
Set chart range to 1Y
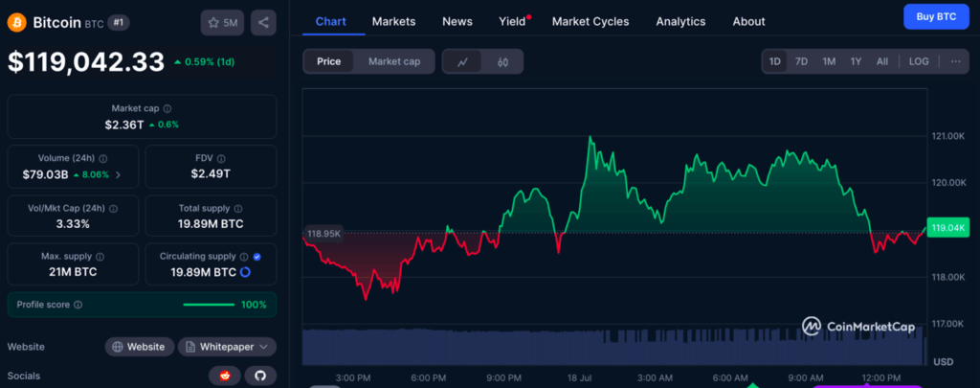coord(857,61)
